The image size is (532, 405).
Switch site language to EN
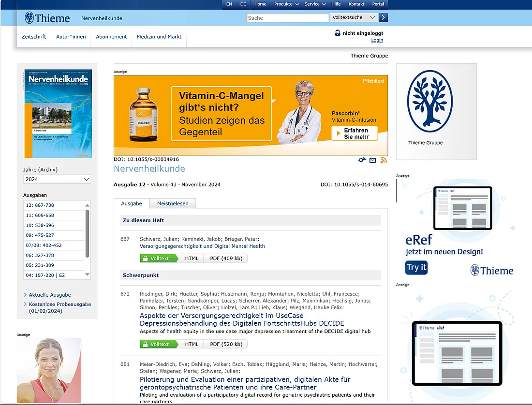pyautogui.click(x=229, y=4)
